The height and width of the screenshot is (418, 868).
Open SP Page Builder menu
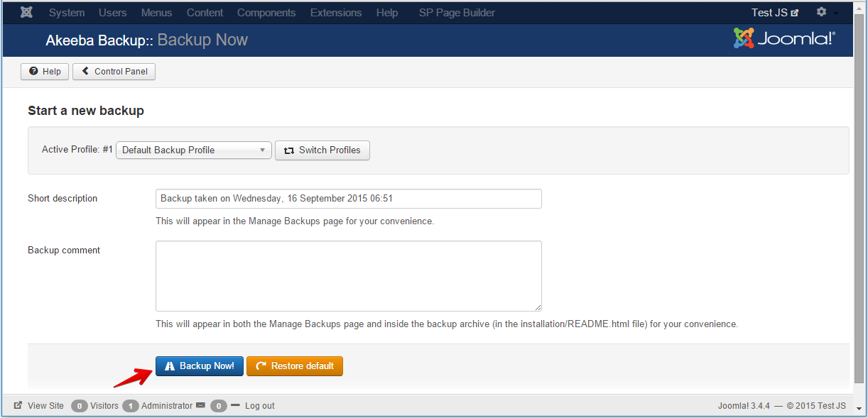pyautogui.click(x=457, y=13)
